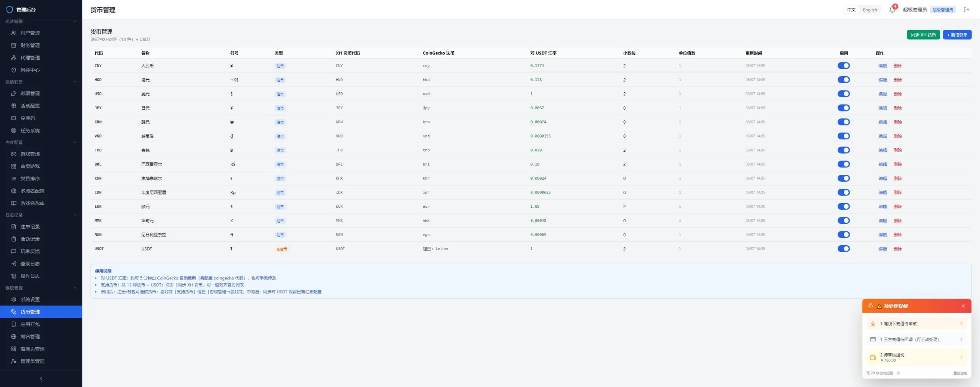Click the 玩家反馈 chat bubble icon

[x=14, y=251]
